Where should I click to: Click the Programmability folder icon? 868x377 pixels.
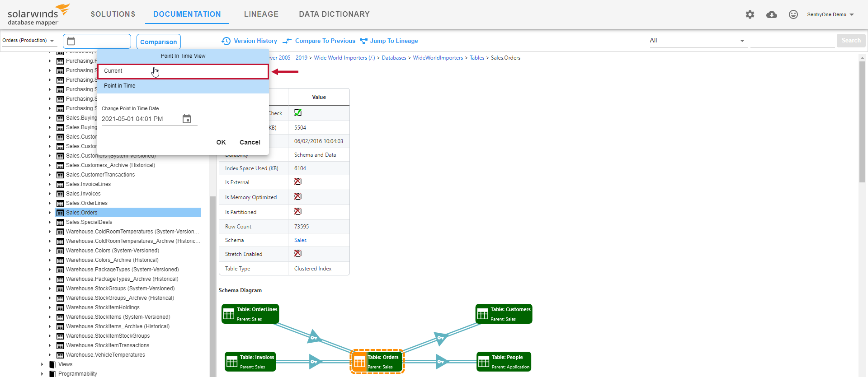click(x=52, y=374)
